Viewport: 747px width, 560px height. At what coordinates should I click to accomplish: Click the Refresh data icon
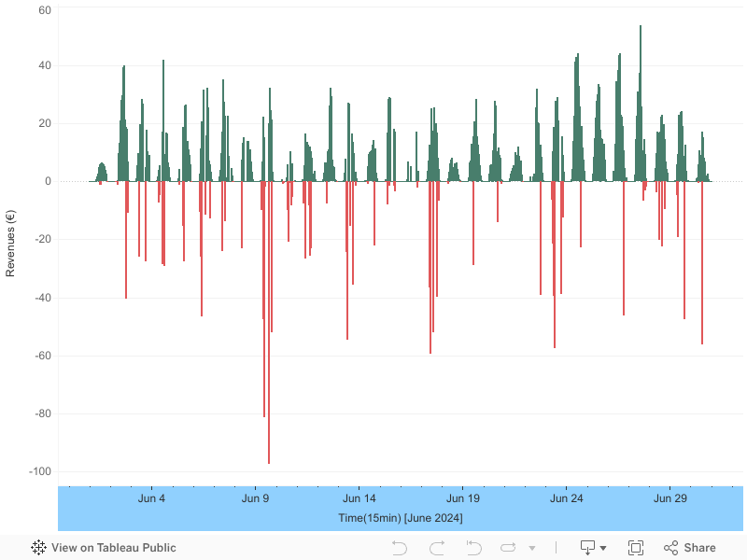coord(508,548)
